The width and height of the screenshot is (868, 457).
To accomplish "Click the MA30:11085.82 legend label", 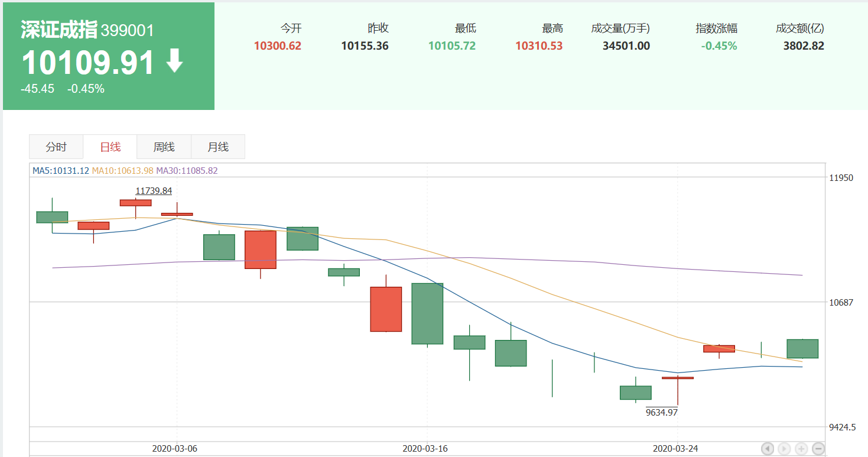I will 187,171.
